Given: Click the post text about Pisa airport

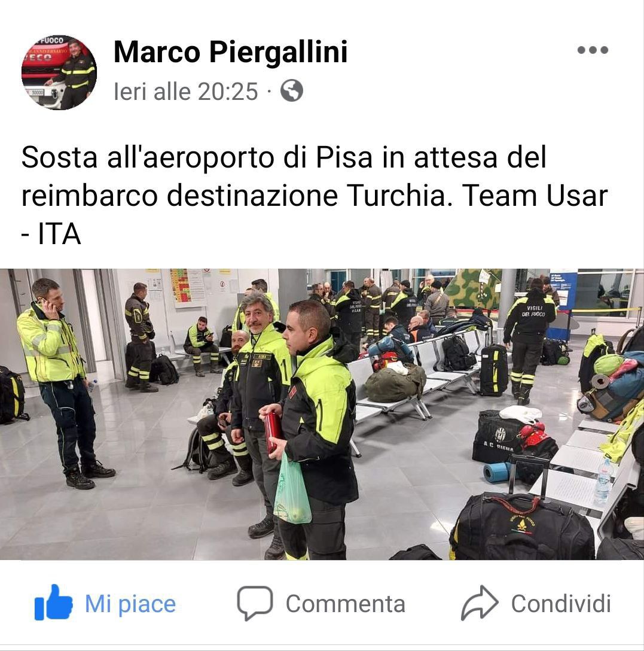Looking at the screenshot, I should pyautogui.click(x=314, y=196).
